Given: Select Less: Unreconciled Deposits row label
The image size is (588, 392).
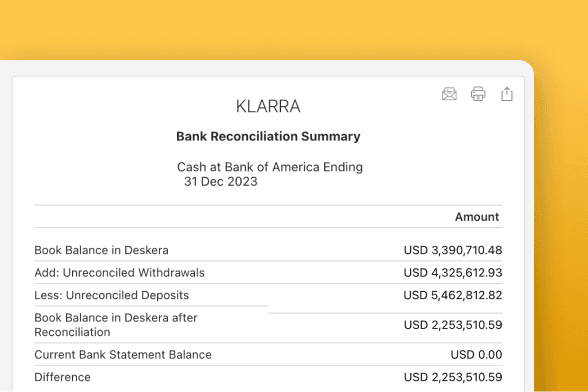Looking at the screenshot, I should pos(111,295).
